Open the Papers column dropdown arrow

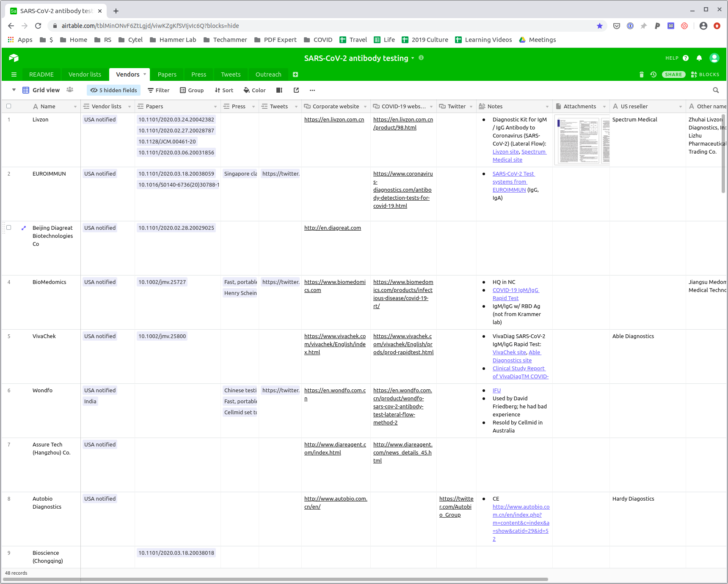pyautogui.click(x=215, y=107)
